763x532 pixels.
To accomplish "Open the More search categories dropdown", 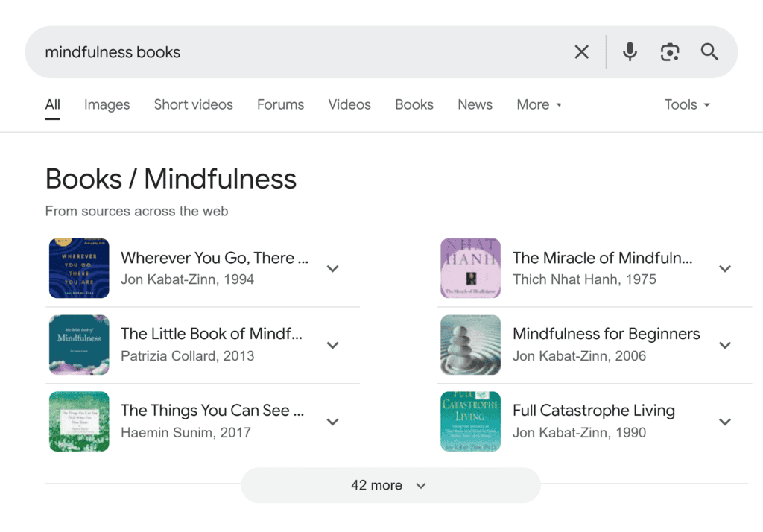I will point(539,104).
